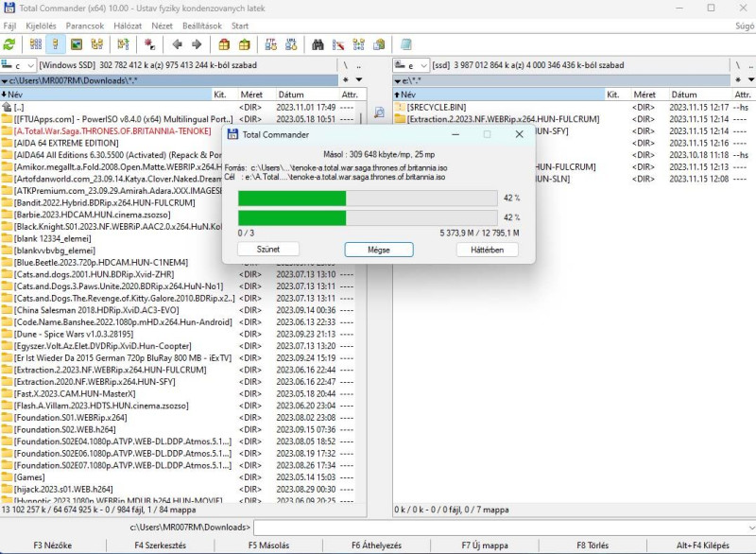Screen dimensions: 756x554
Task: Go forward with right arrow icon
Action: tap(197, 44)
